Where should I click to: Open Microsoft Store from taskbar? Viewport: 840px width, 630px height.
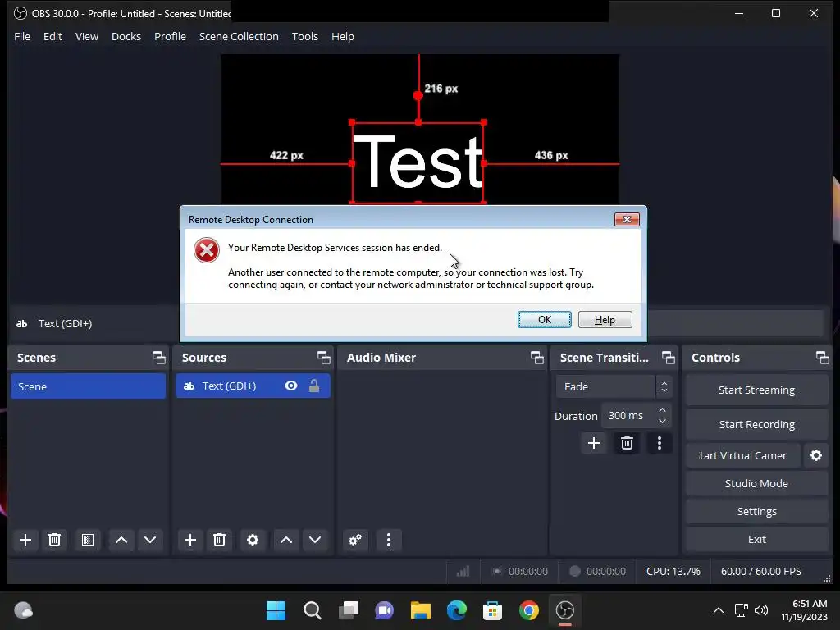[x=492, y=610]
